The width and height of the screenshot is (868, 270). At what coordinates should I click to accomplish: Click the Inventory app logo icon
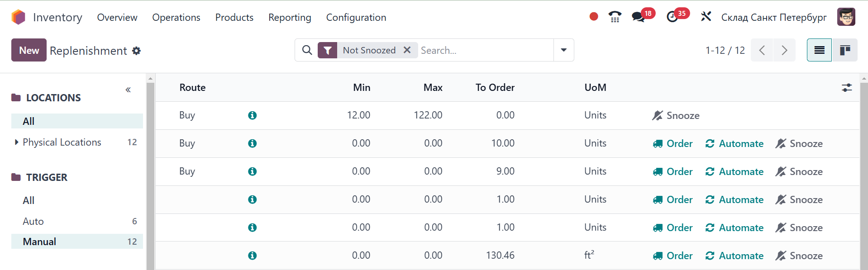[19, 17]
